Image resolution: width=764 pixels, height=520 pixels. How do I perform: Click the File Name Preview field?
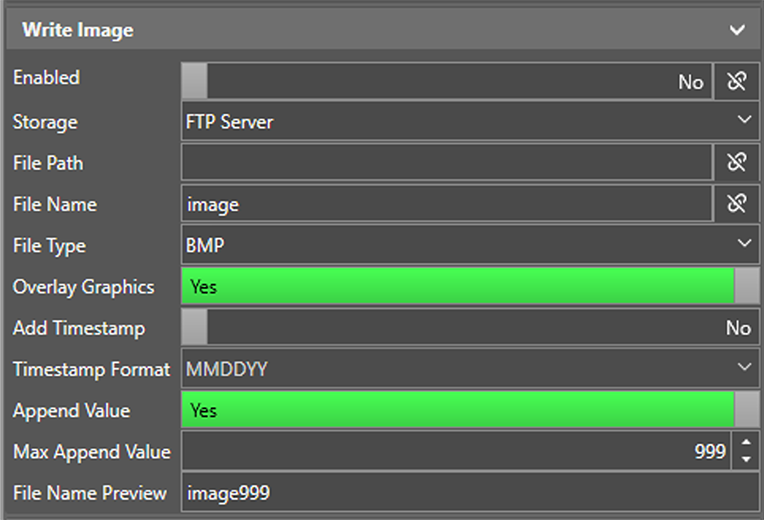pyautogui.click(x=470, y=493)
